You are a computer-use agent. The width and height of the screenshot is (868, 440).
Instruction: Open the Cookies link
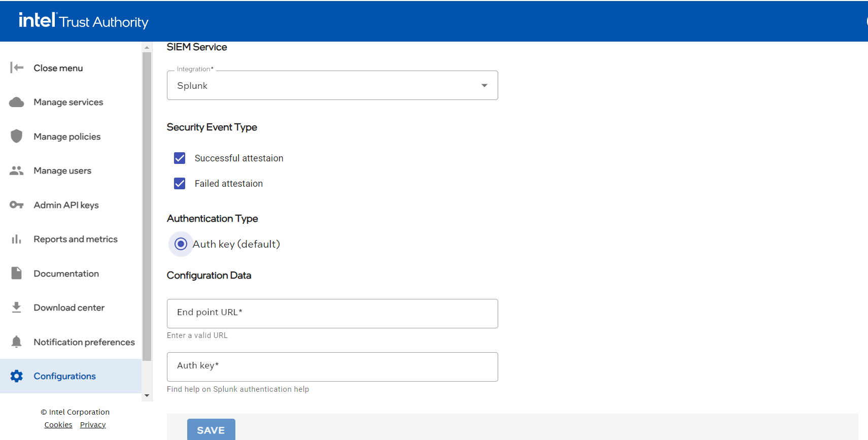58,425
